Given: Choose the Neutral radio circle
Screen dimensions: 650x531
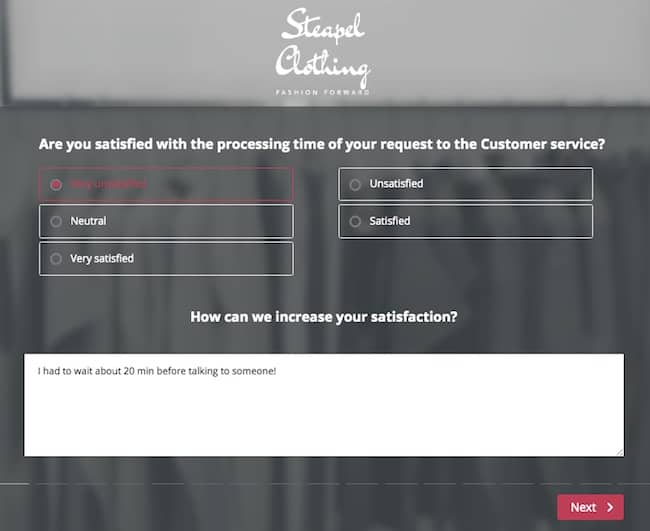Looking at the screenshot, I should pyautogui.click(x=56, y=221).
